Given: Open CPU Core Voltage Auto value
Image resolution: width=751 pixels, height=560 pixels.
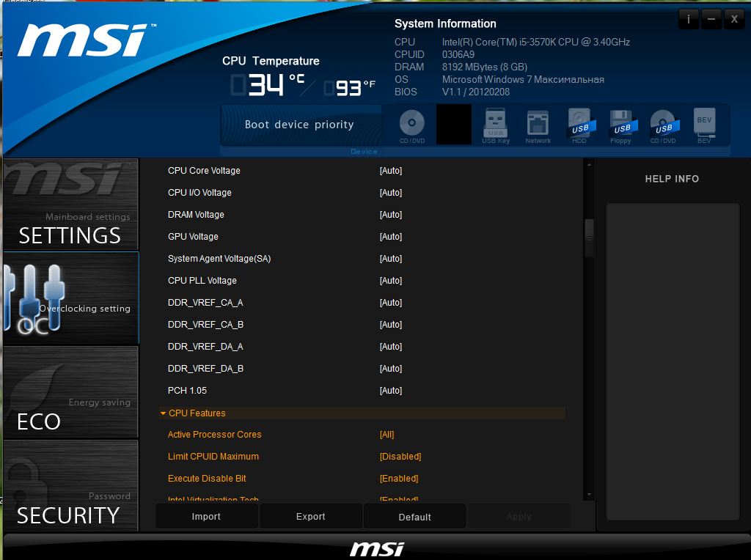Looking at the screenshot, I should coord(390,171).
